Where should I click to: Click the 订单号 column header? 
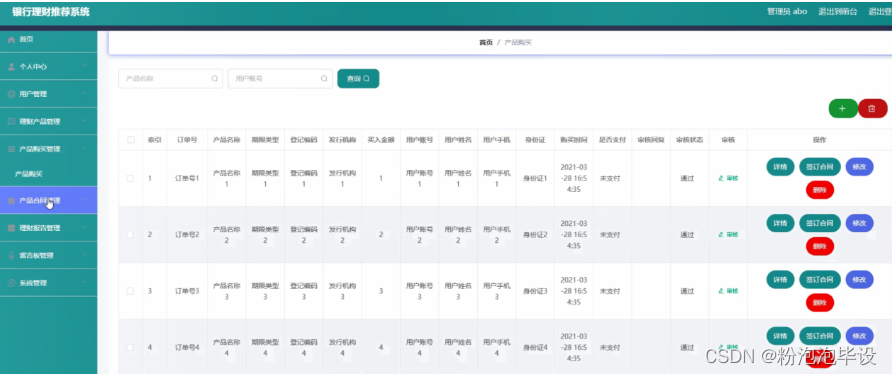pyautogui.click(x=187, y=139)
